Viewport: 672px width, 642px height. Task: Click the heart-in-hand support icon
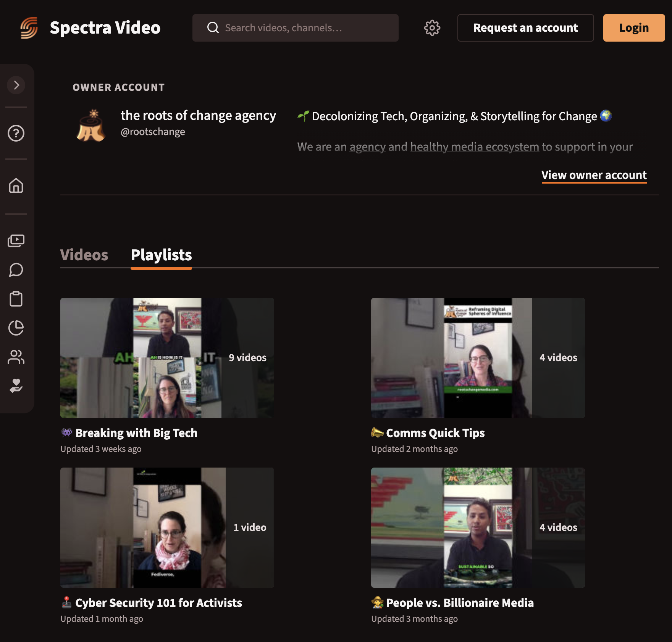(x=16, y=386)
